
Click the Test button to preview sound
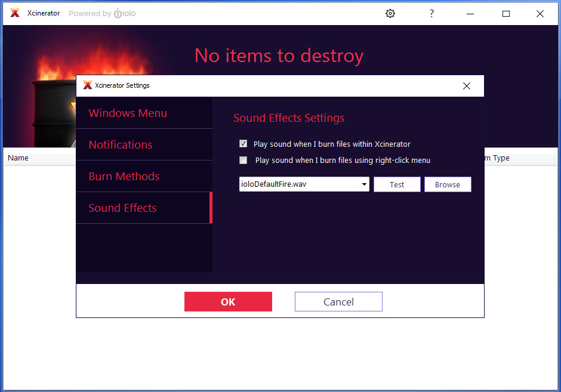[397, 184]
